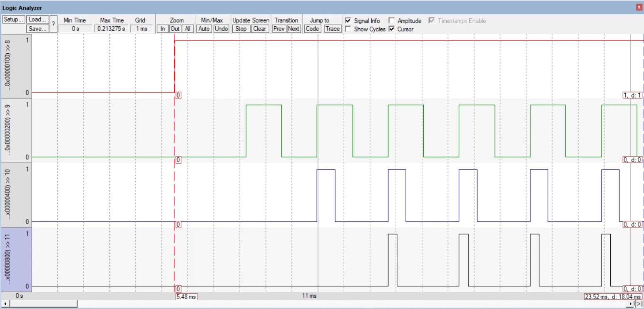Go to Prev transition
Screen dimensions: 644x309
(279, 29)
